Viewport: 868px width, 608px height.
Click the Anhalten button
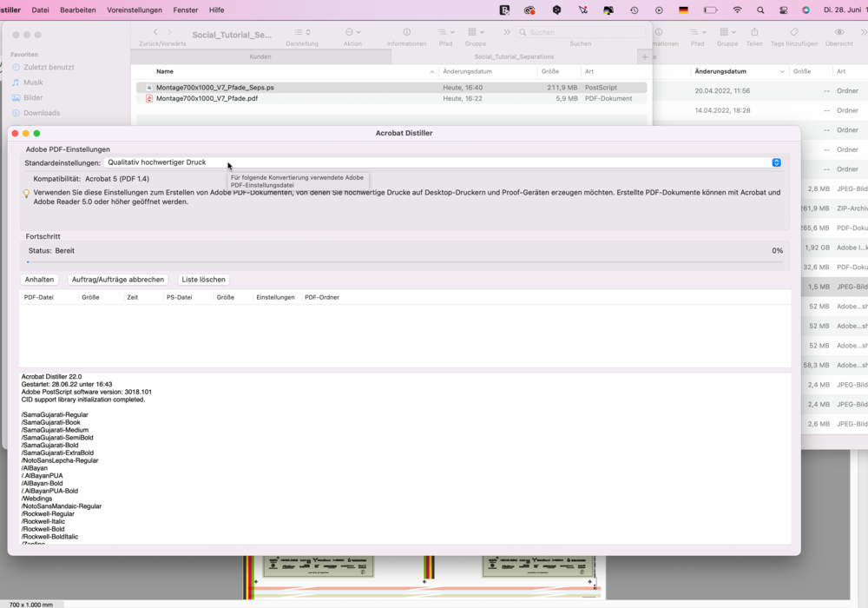(x=39, y=280)
